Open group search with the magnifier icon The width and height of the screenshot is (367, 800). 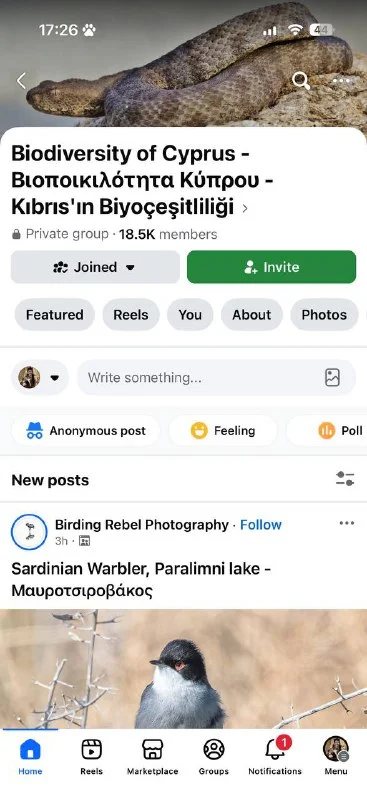click(x=301, y=81)
